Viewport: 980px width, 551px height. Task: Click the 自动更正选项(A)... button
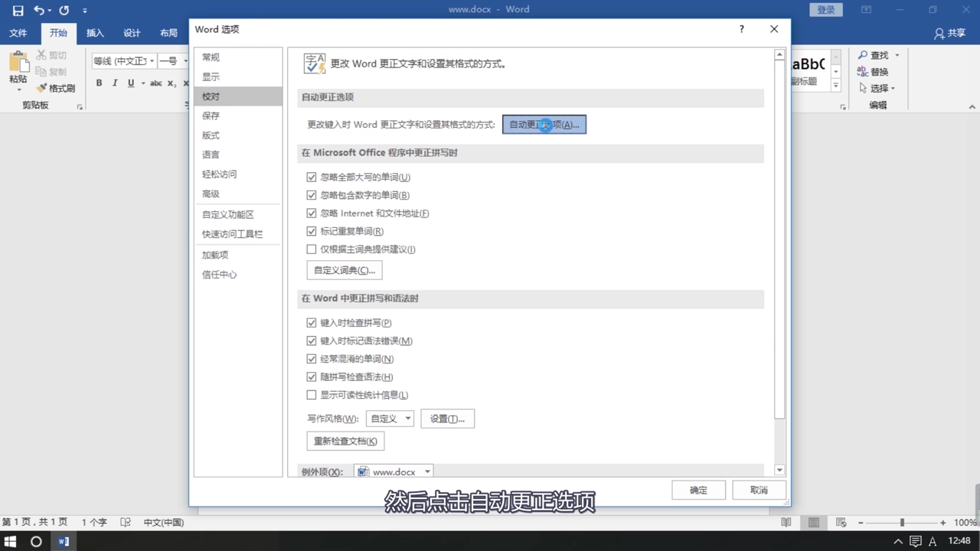pyautogui.click(x=544, y=125)
